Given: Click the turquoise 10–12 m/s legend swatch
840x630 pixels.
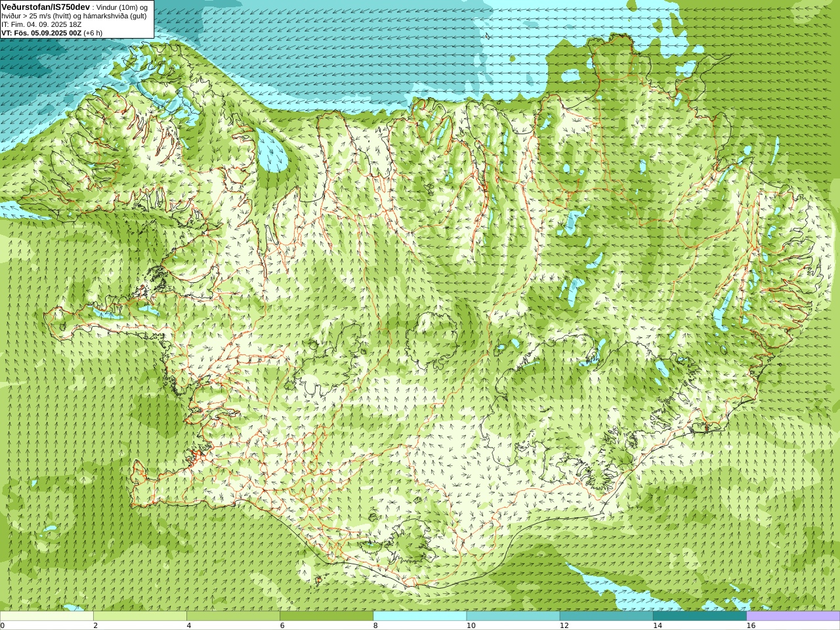Looking at the screenshot, I should (513, 616).
